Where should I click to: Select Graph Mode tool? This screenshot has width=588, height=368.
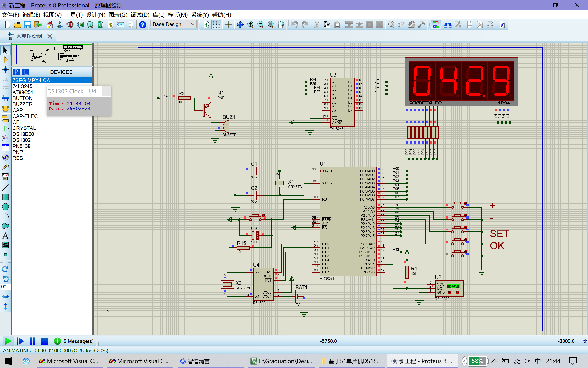point(5,138)
